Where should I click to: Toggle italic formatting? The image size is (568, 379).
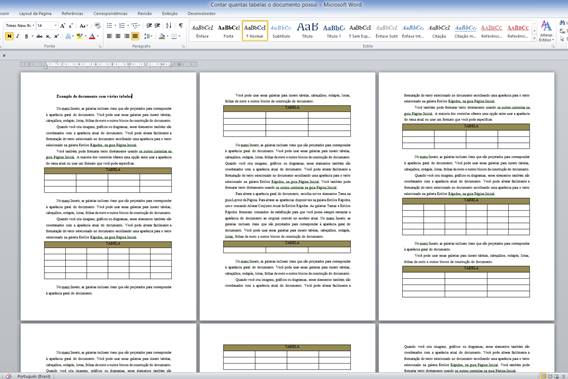tap(17, 36)
